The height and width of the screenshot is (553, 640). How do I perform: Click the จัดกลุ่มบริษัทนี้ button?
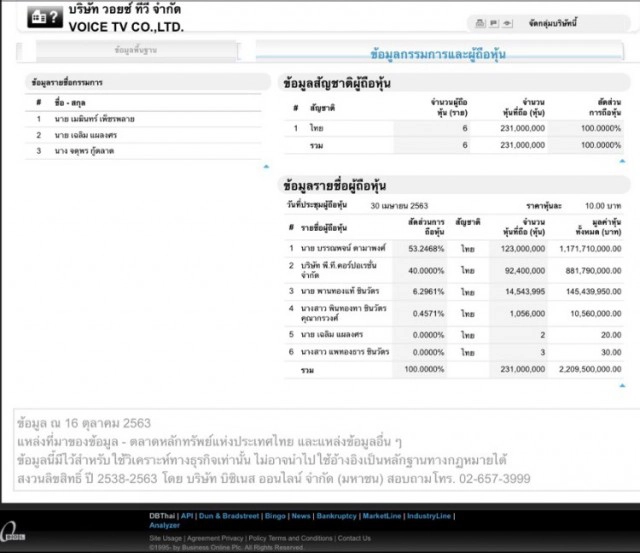pos(553,23)
